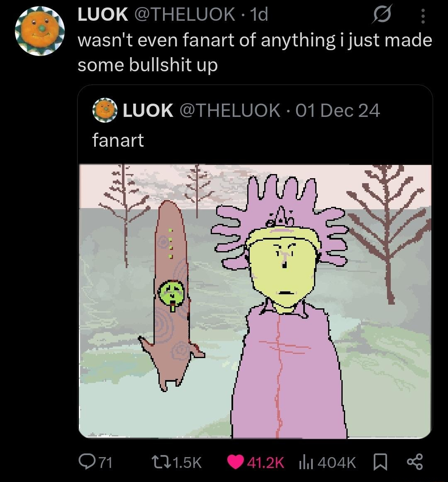Image resolution: width=448 pixels, height=482 pixels.
Task: Toggle the bookmark icon
Action: pos(379,462)
